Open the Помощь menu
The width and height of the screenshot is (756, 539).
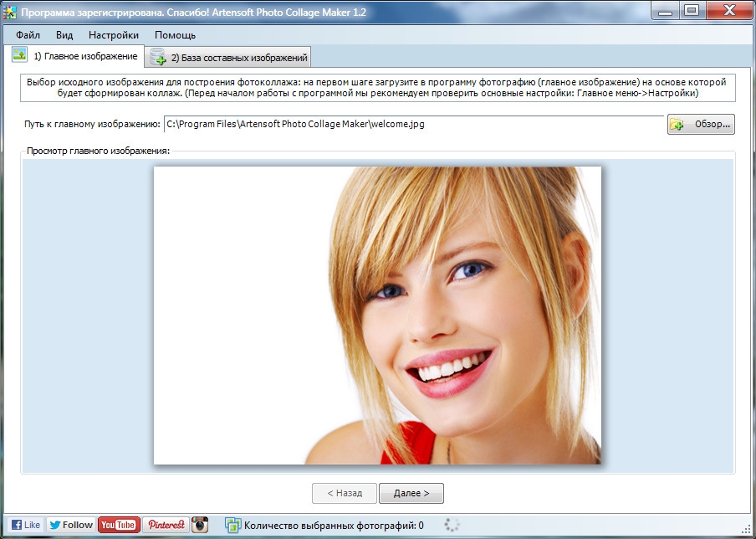175,35
